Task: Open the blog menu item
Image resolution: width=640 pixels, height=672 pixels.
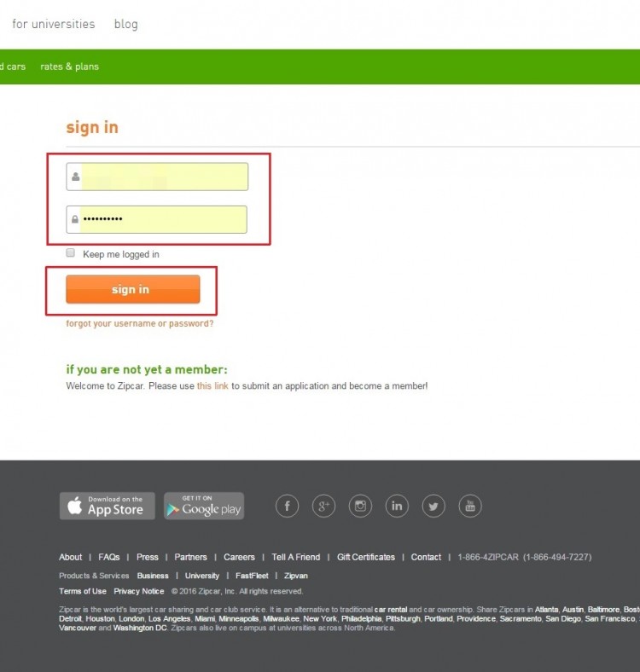Action: [x=126, y=24]
